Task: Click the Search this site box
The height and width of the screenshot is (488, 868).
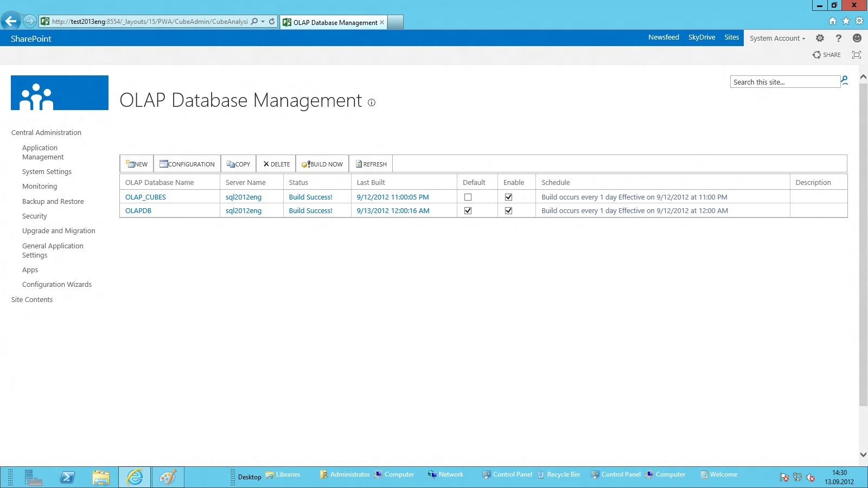Action: (x=784, y=82)
